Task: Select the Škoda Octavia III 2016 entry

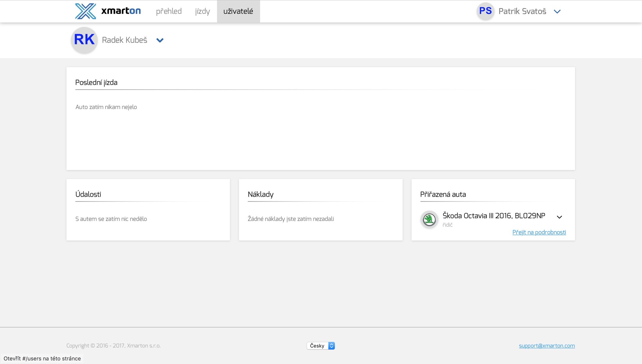Action: pos(494,216)
